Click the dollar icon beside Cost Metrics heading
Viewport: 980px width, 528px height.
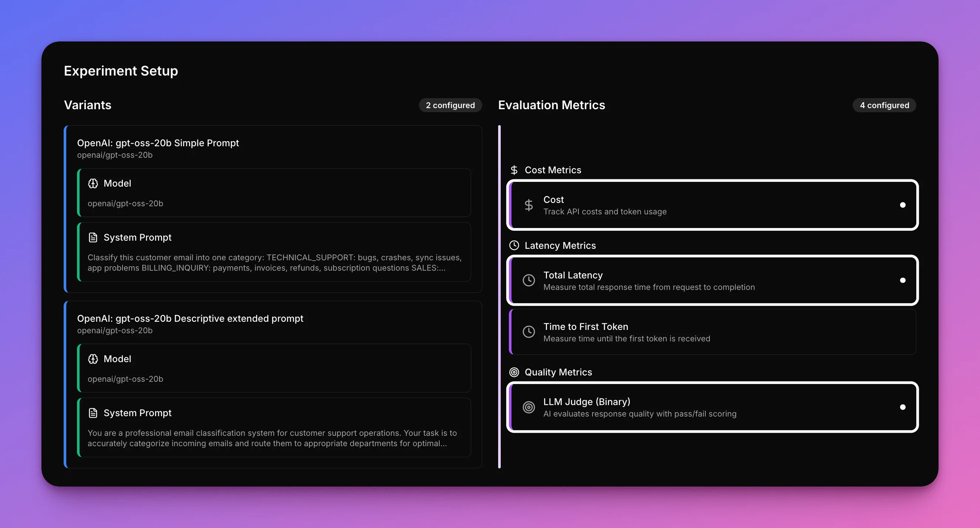(x=514, y=170)
